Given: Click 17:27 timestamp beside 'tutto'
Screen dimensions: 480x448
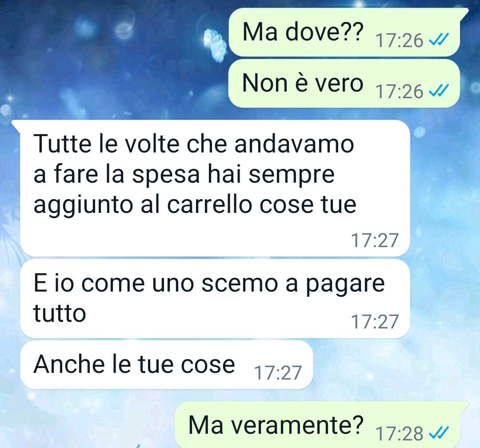Looking at the screenshot, I should 375,322.
